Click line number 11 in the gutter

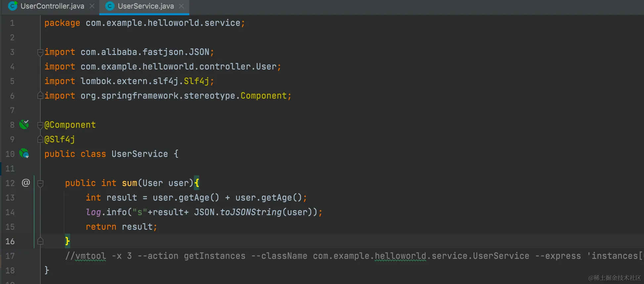pyautogui.click(x=10, y=168)
